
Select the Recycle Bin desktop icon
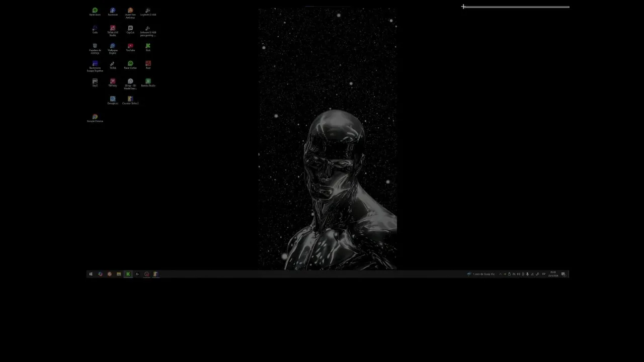coord(95,48)
